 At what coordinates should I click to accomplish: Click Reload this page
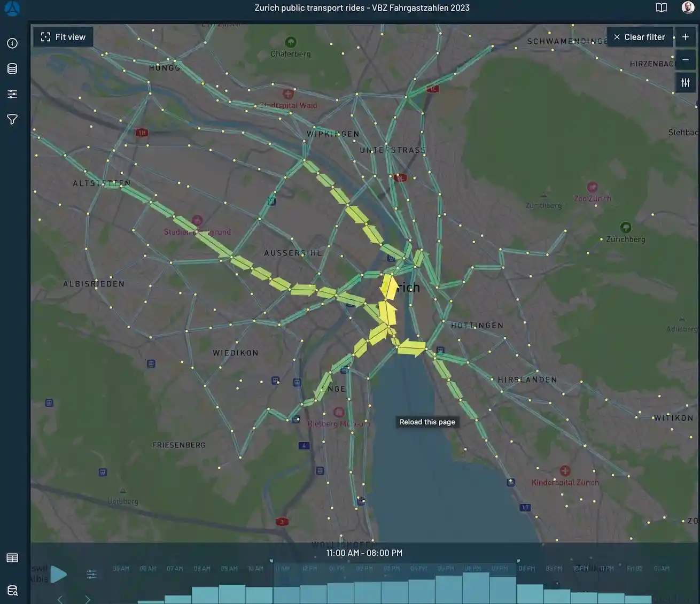[x=427, y=422]
